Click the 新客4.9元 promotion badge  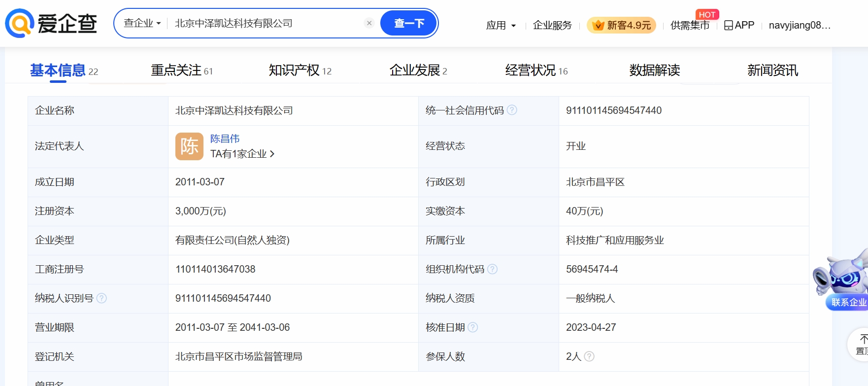[x=621, y=25]
